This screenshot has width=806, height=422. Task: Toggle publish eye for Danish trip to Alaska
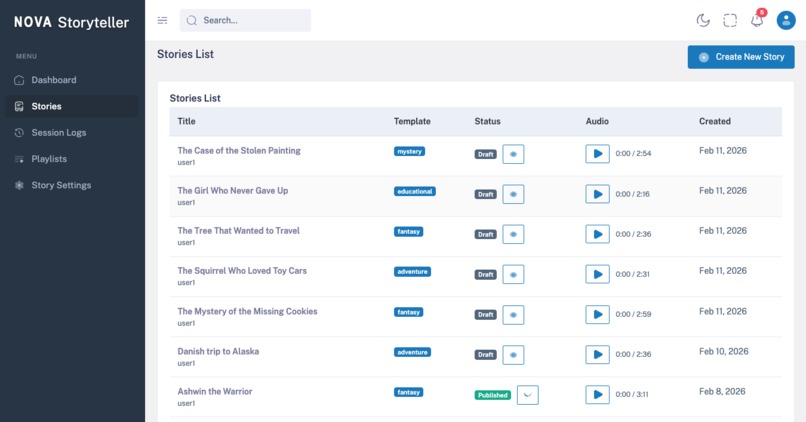(x=513, y=355)
